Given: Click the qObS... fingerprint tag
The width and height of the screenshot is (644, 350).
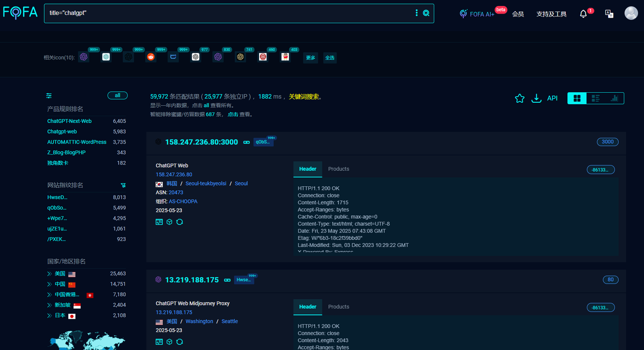Looking at the screenshot, I should (263, 142).
